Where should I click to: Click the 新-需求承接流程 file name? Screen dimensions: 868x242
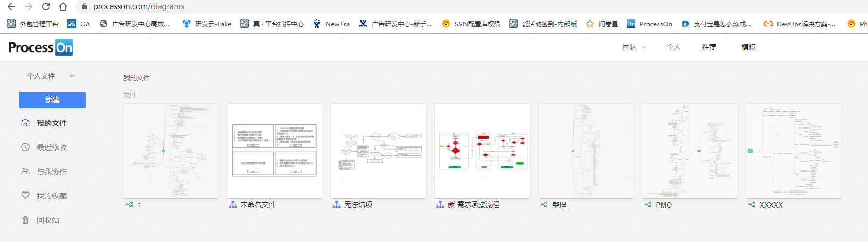474,204
